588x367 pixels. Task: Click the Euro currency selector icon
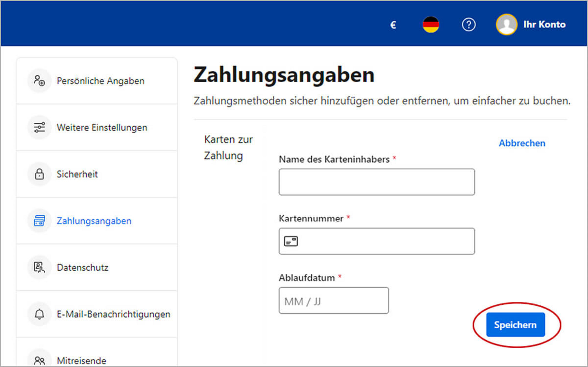393,25
